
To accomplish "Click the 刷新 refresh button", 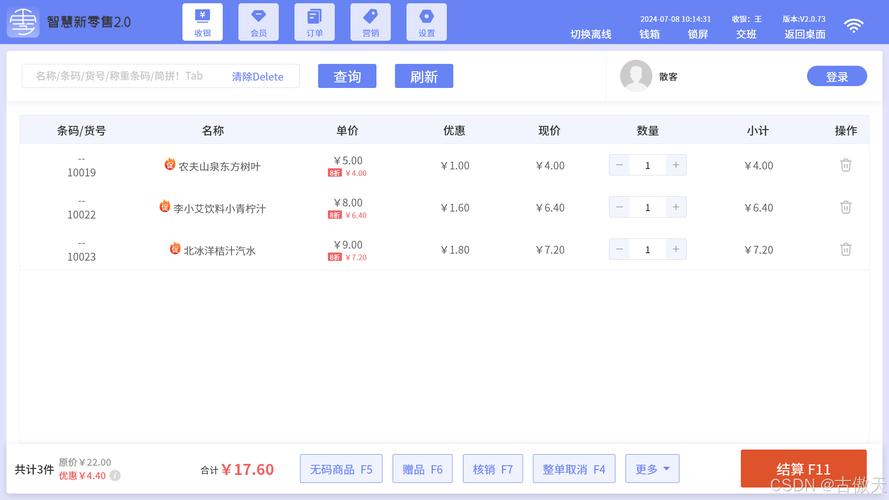I will point(424,76).
